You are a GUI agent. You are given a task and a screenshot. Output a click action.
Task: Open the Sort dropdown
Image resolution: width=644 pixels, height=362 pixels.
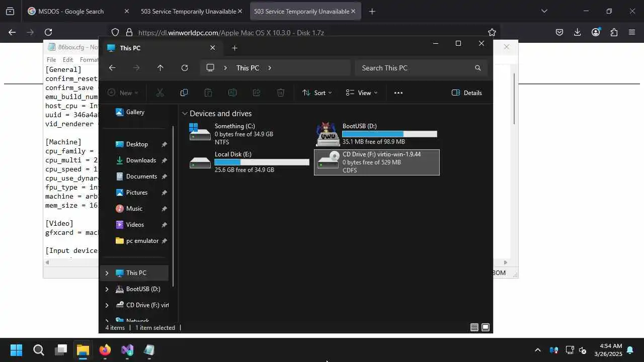[x=317, y=93]
